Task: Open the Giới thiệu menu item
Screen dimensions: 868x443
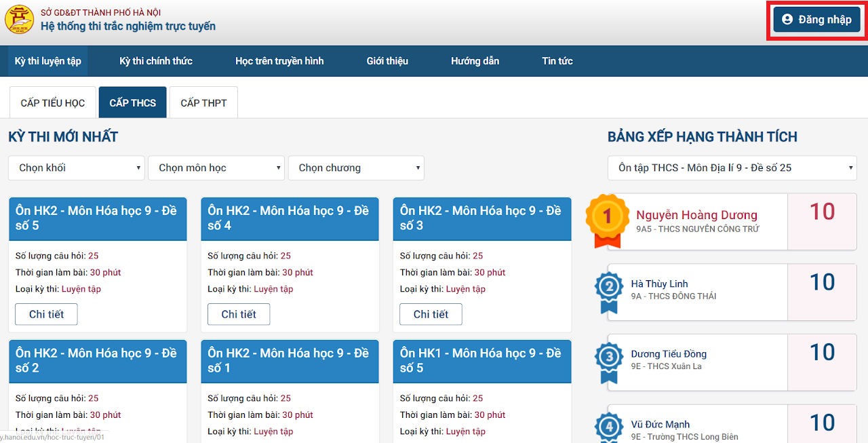Action: click(x=387, y=61)
